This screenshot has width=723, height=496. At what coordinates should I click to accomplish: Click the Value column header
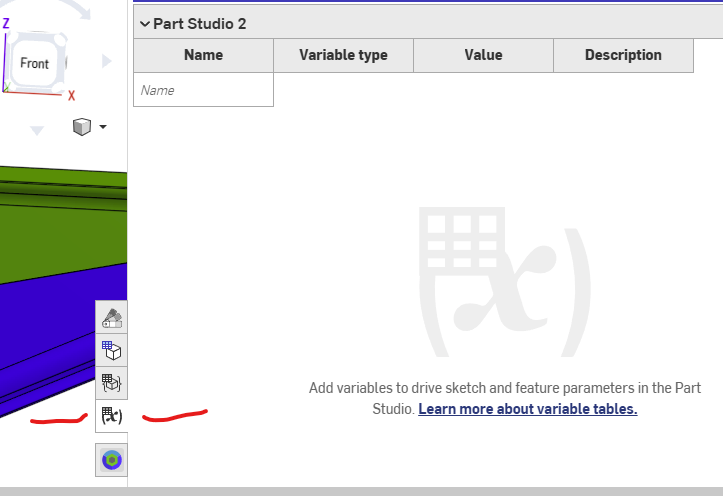483,55
